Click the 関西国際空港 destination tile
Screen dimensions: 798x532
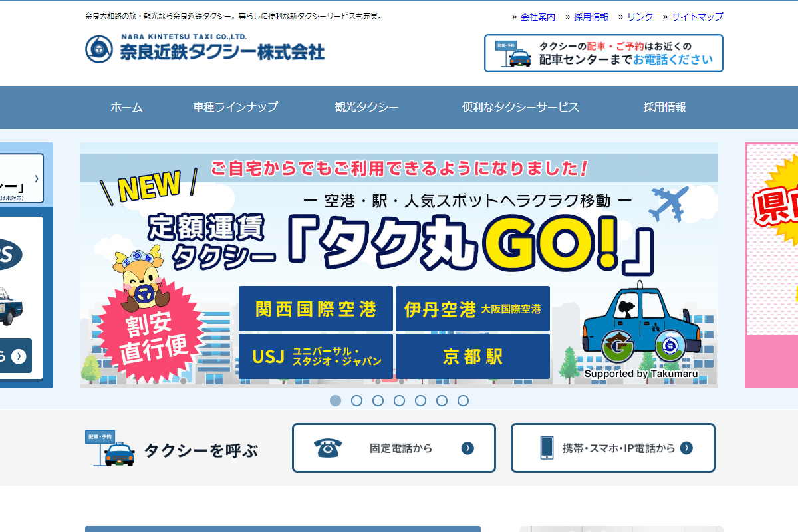[x=316, y=309]
